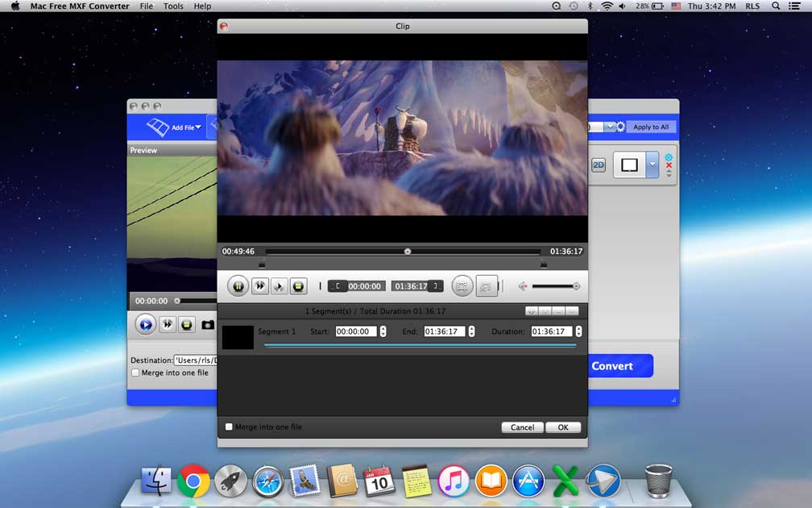
Task: Click the Segment 1 Start time field
Action: (356, 331)
